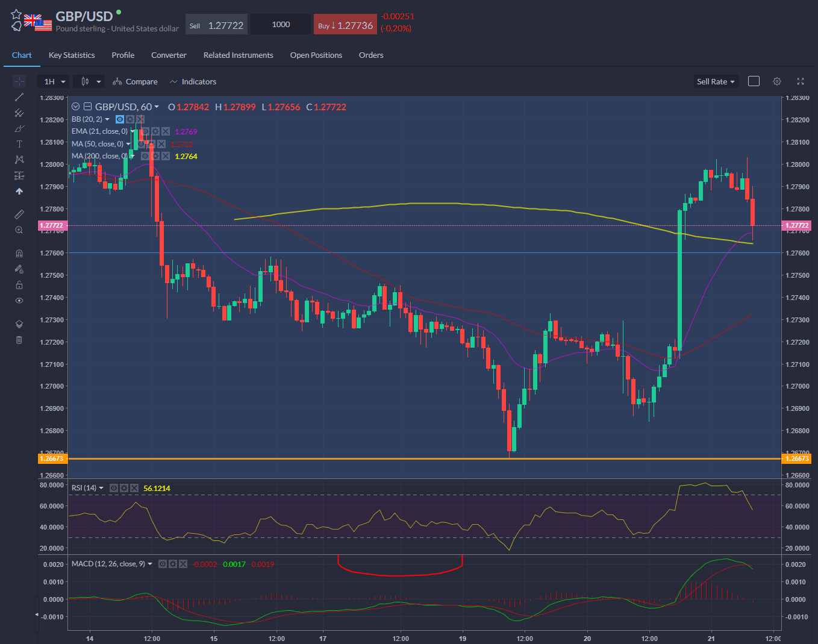Switch to the Key Statistics tab

pos(72,55)
